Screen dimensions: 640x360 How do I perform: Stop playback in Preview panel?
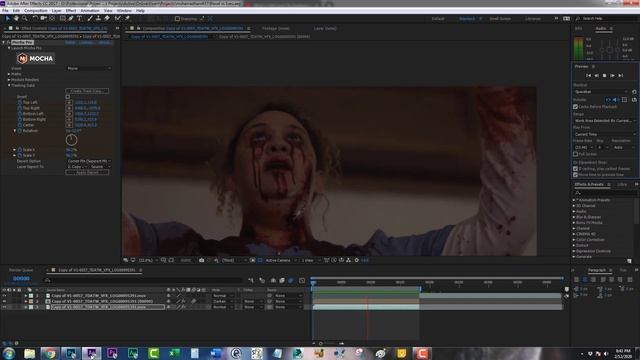coord(604,76)
